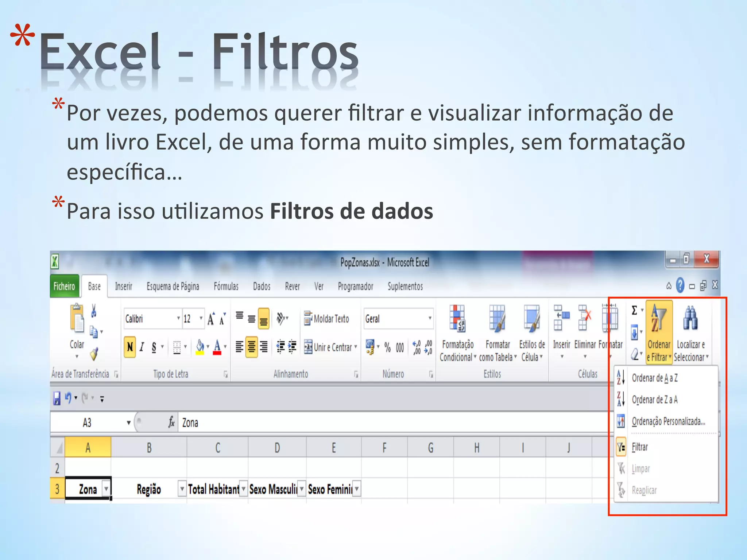
Task: Switch to the Inserir ribbon tab
Action: pos(124,287)
